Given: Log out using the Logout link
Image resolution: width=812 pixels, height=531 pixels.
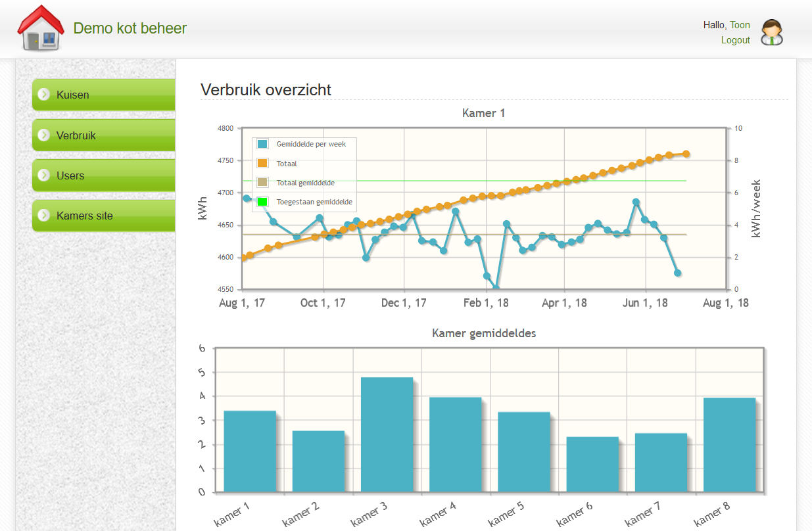Looking at the screenshot, I should coord(735,40).
